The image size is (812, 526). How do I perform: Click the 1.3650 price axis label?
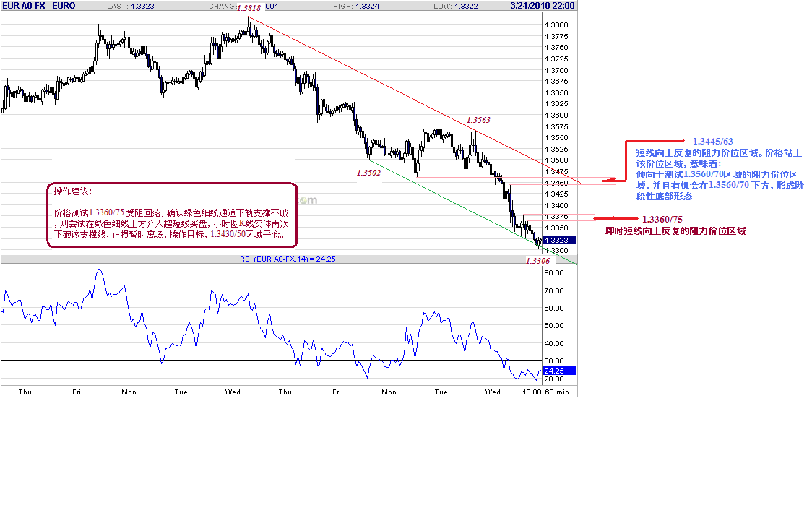(556, 93)
